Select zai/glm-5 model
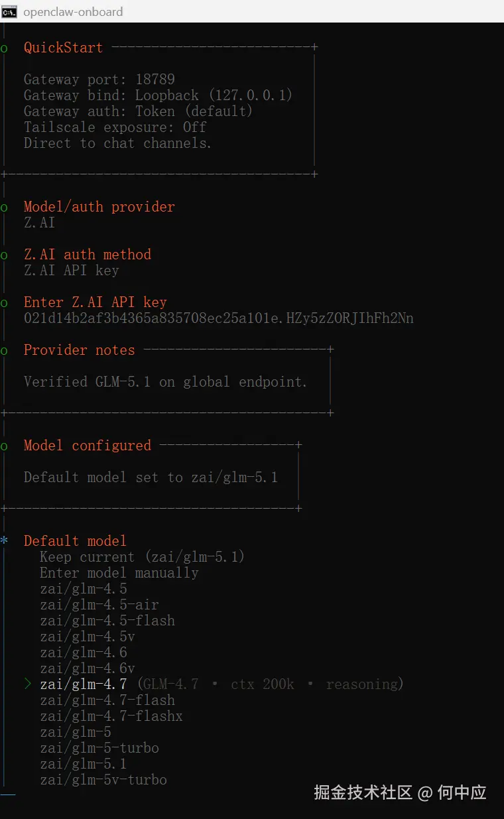The image size is (504, 819). pyautogui.click(x=75, y=732)
